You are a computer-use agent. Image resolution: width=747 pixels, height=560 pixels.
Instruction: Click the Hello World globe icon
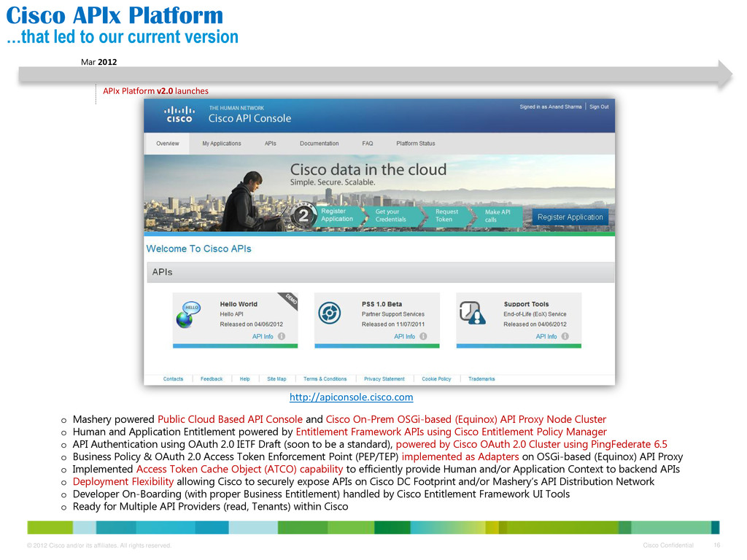(x=187, y=315)
